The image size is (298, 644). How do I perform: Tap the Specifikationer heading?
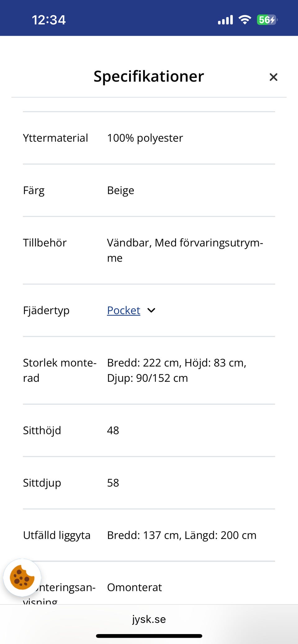click(149, 76)
